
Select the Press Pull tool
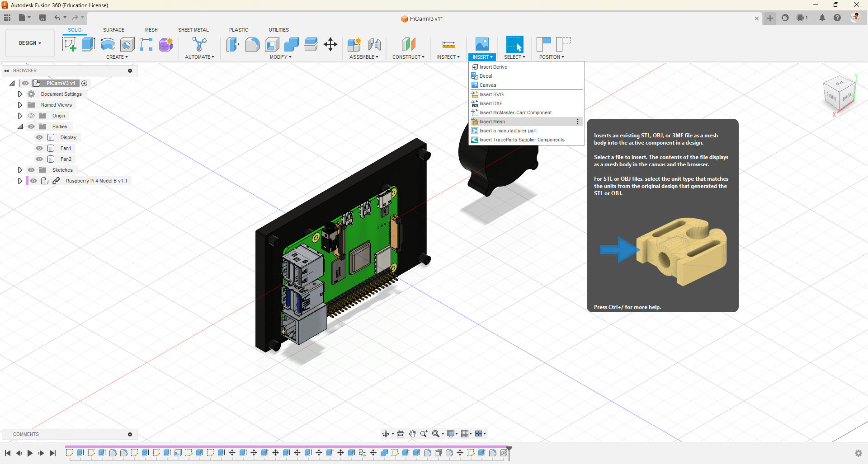click(x=233, y=44)
